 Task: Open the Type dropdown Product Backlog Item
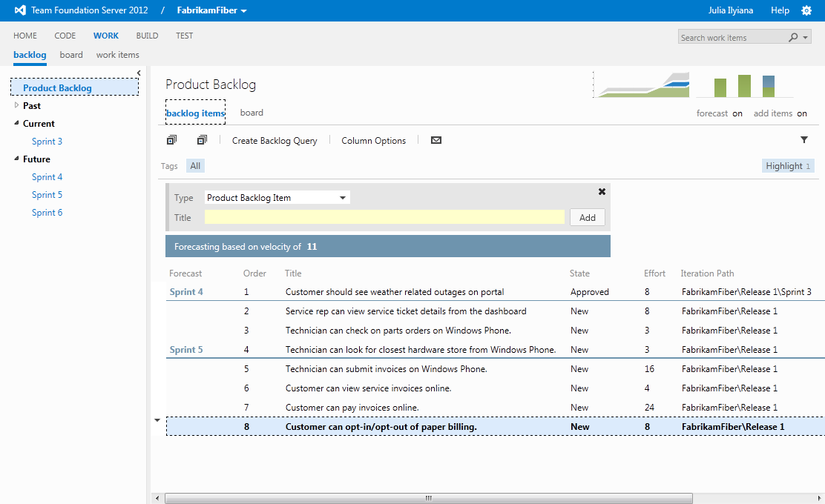pos(277,198)
